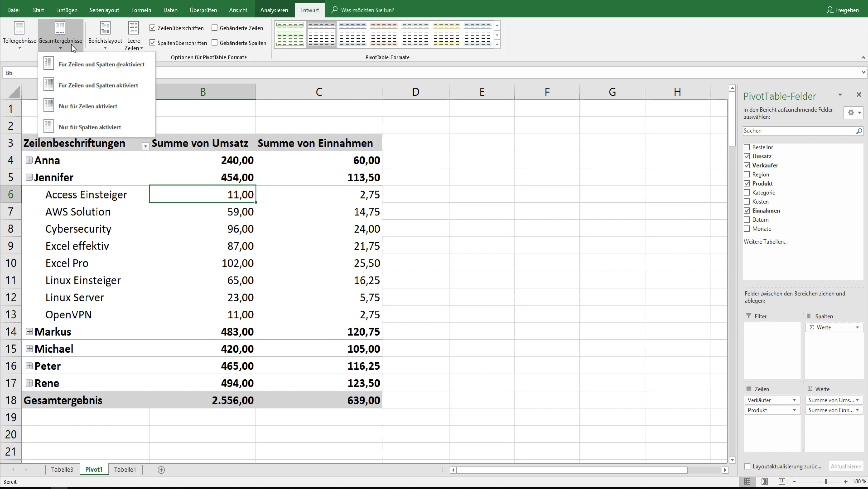Choose 'Nur für Zeilen aktiviert'
This screenshot has height=489, width=868.
pos(97,106)
